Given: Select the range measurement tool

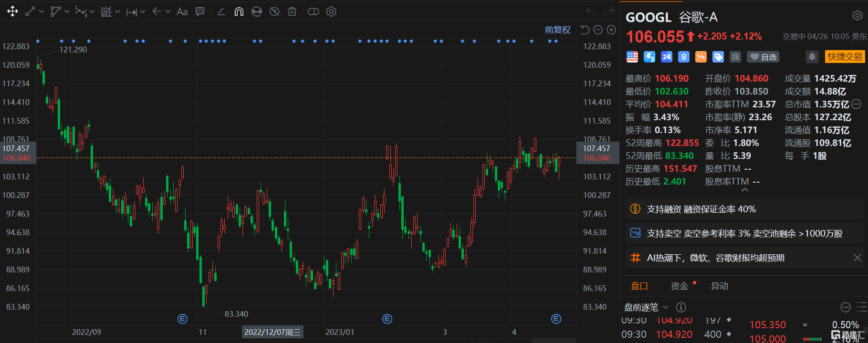Looking at the screenshot, I should 131,11.
